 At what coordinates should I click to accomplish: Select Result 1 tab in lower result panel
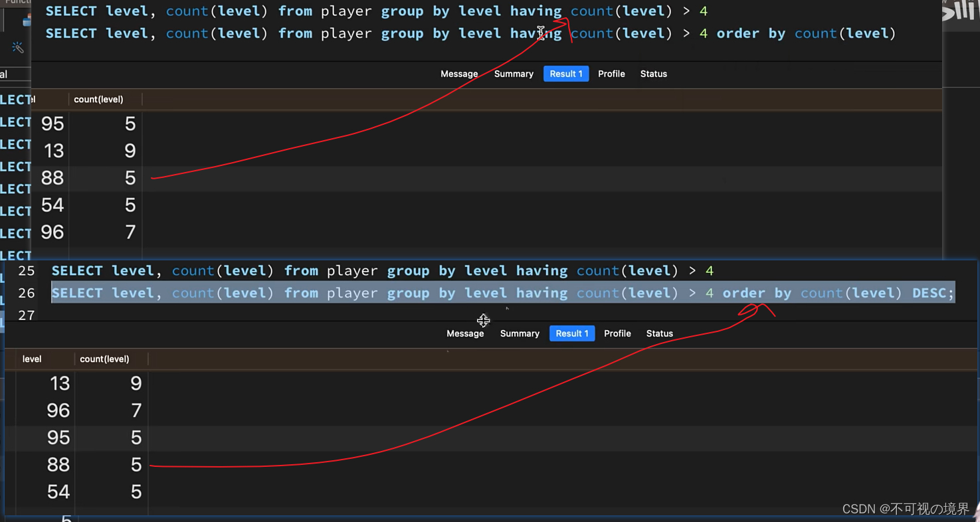pos(572,333)
